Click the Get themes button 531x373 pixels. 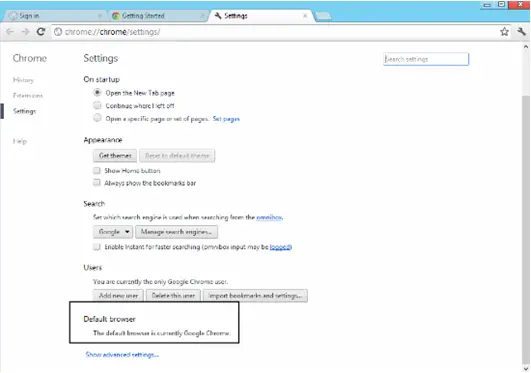[115, 156]
